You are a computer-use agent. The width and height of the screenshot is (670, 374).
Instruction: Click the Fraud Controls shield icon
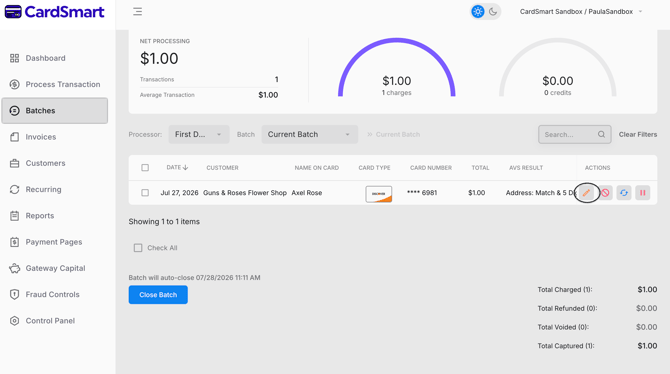[x=15, y=294]
